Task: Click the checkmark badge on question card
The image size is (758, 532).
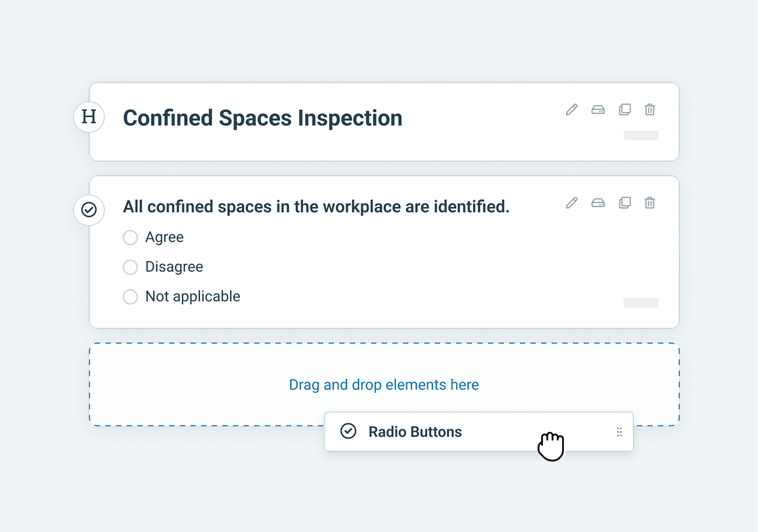Action: 89,210
